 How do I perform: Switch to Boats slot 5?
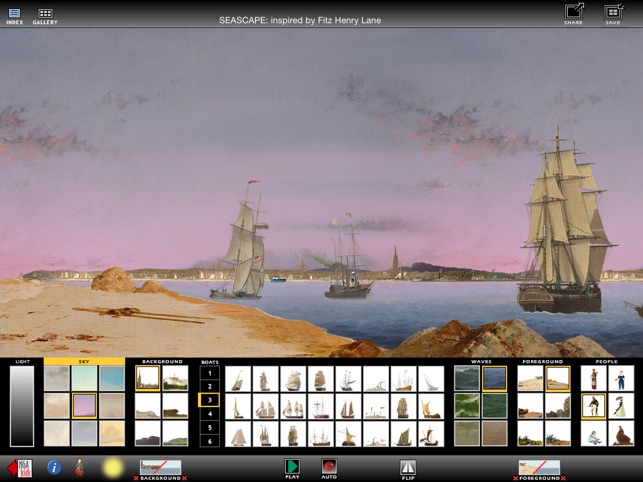[210, 428]
